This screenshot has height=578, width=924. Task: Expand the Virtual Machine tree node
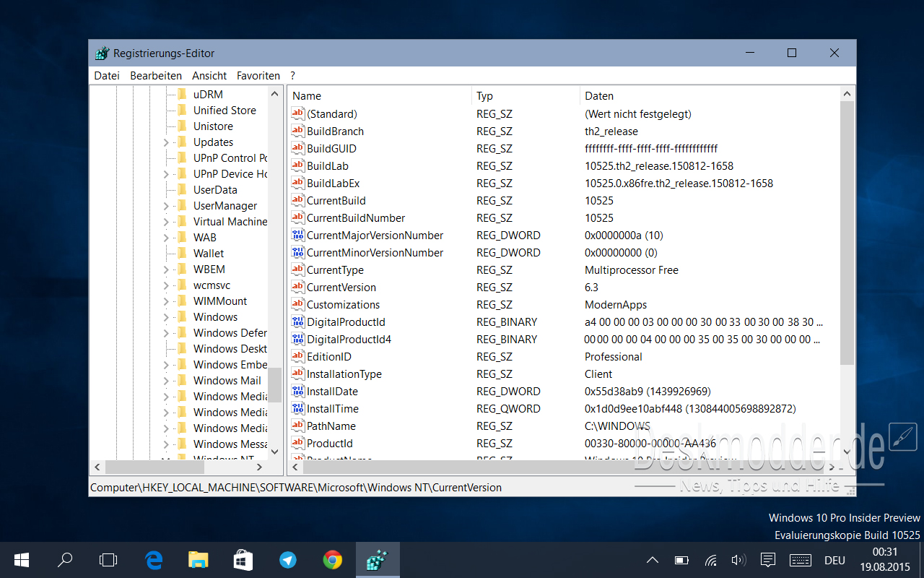pyautogui.click(x=166, y=222)
